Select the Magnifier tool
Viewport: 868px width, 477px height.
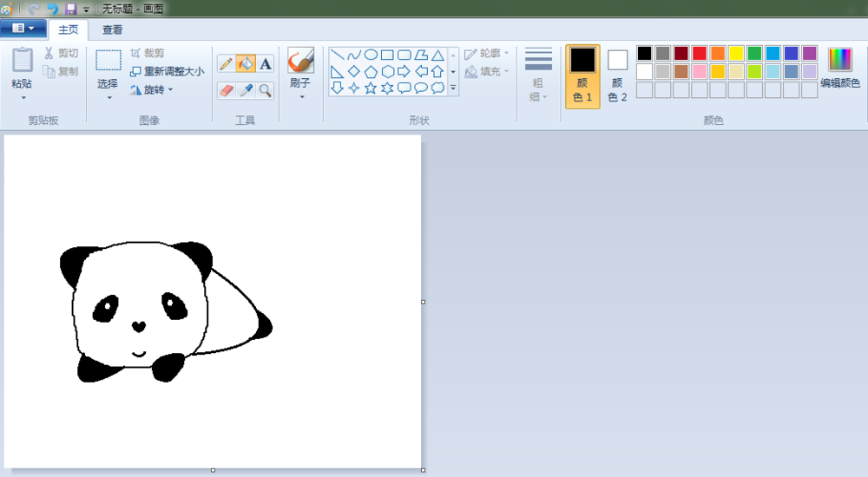pos(266,90)
